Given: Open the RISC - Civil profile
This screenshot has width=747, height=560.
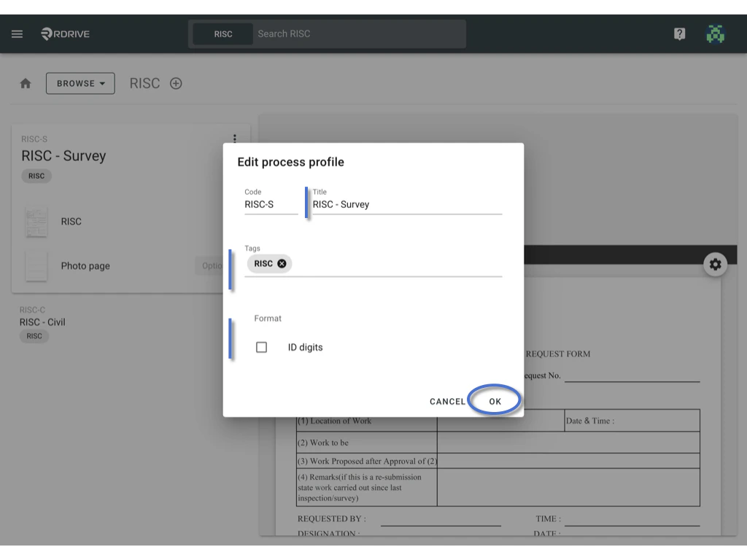Looking at the screenshot, I should coord(42,322).
